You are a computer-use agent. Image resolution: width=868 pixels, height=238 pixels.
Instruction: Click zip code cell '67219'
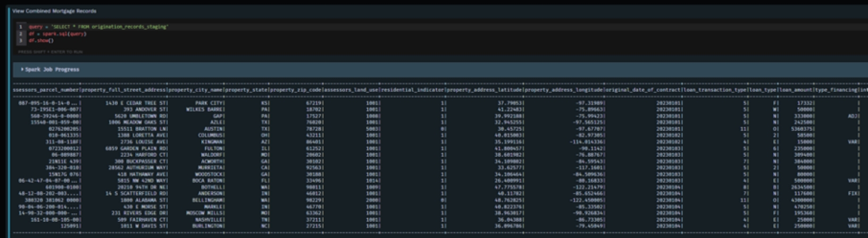(x=314, y=103)
